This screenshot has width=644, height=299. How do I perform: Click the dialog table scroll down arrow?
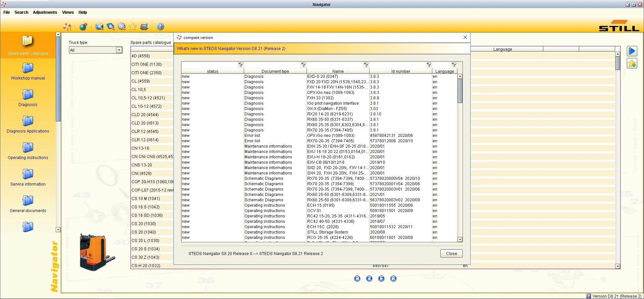[460, 240]
